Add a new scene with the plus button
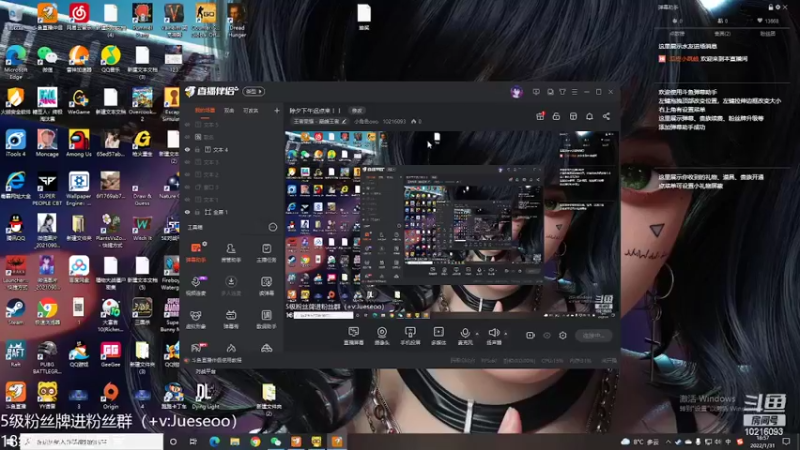Image resolution: width=800 pixels, height=450 pixels. coord(277,111)
